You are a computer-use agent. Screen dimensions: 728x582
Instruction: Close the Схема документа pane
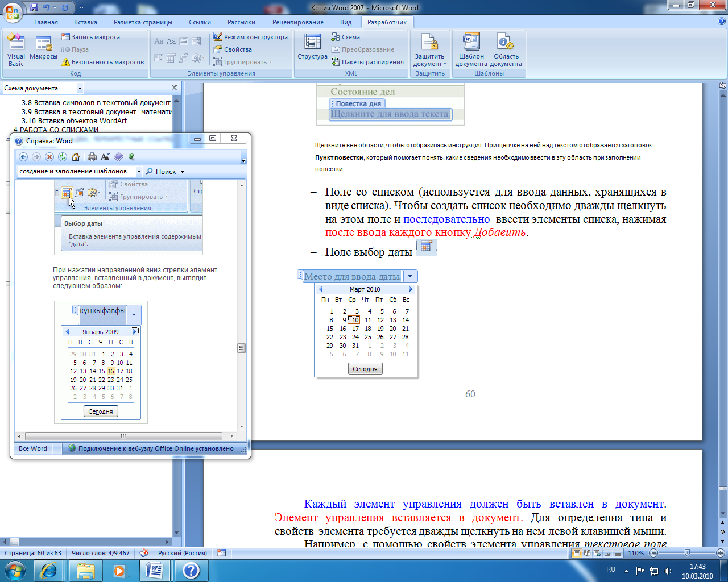[x=175, y=88]
